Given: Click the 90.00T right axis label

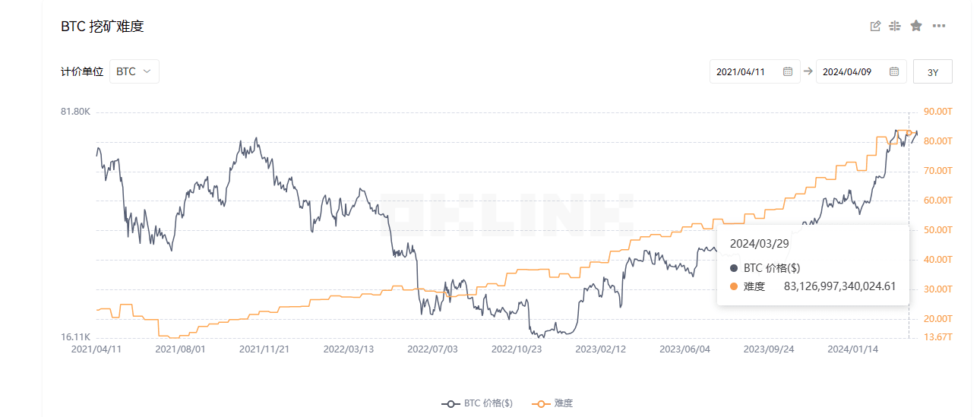Looking at the screenshot, I should [939, 112].
